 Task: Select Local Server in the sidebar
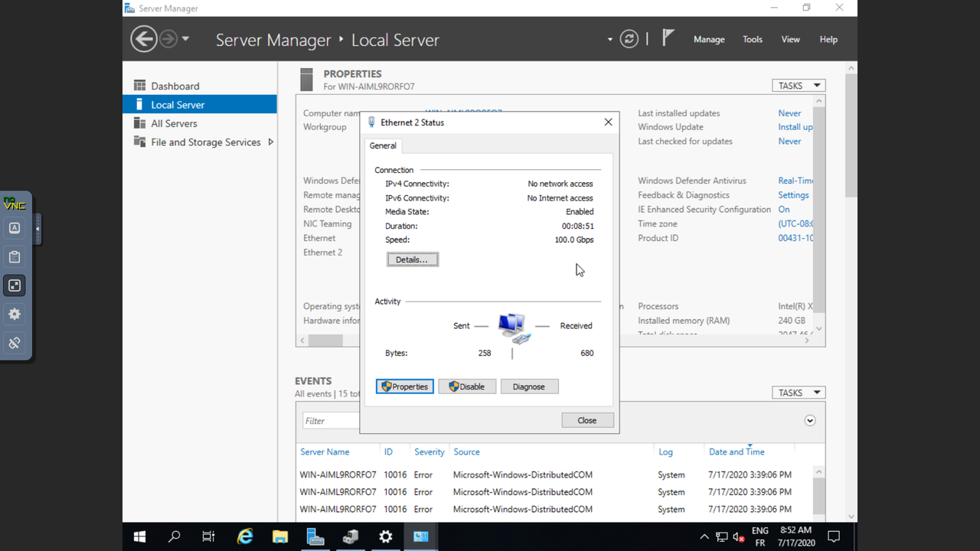(199, 105)
